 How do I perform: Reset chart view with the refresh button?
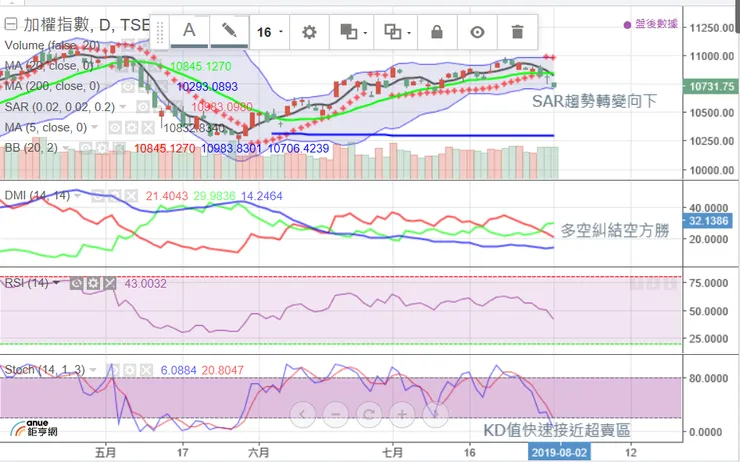click(x=369, y=415)
